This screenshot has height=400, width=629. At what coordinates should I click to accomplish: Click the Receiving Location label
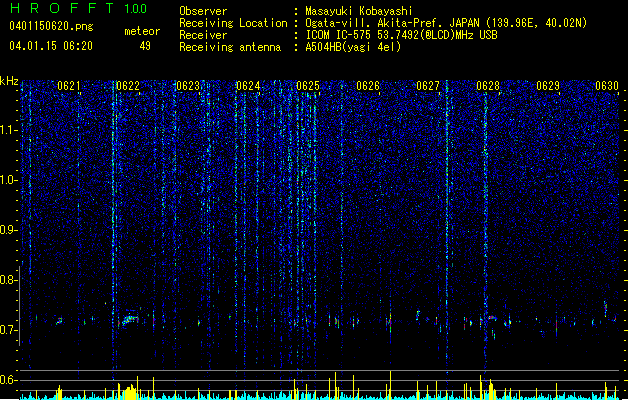tap(233, 23)
